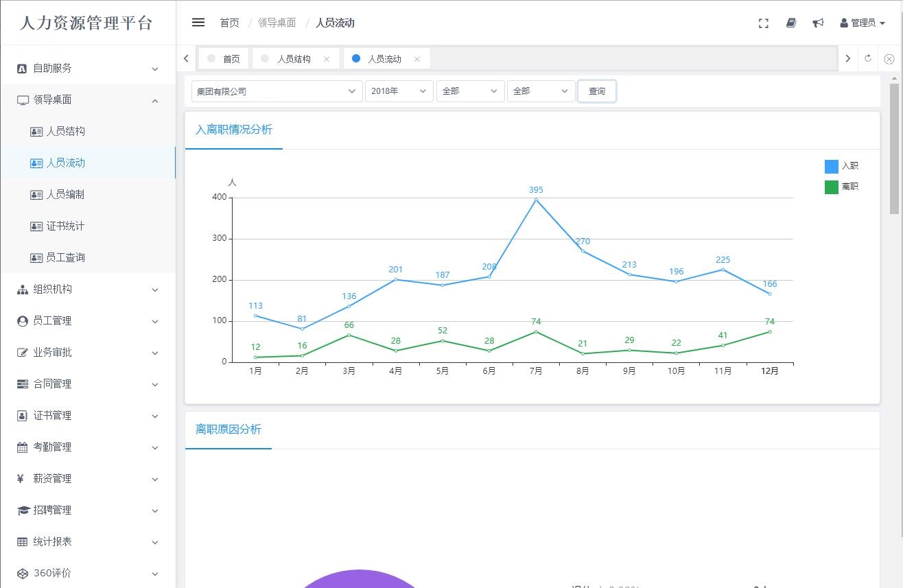Open 证书统计 in sidebar
This screenshot has height=588, width=903.
88,226
